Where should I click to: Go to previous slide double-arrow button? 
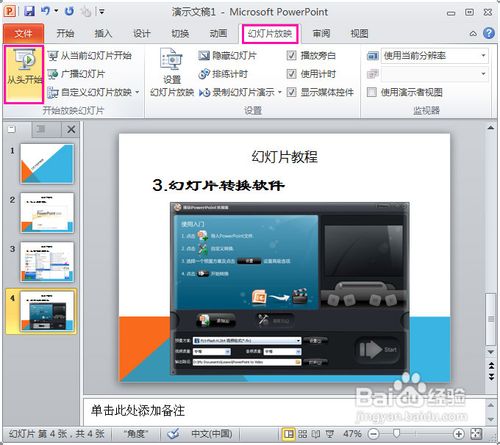(491, 366)
